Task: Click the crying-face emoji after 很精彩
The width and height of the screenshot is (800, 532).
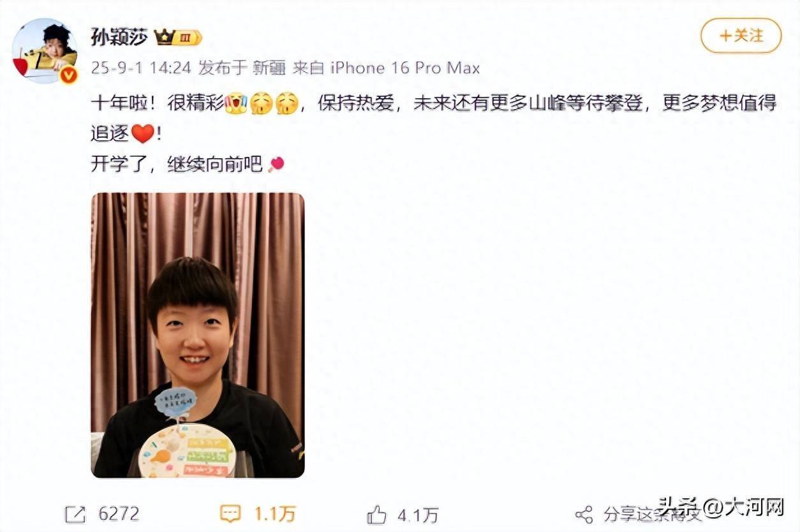Action: click(235, 103)
